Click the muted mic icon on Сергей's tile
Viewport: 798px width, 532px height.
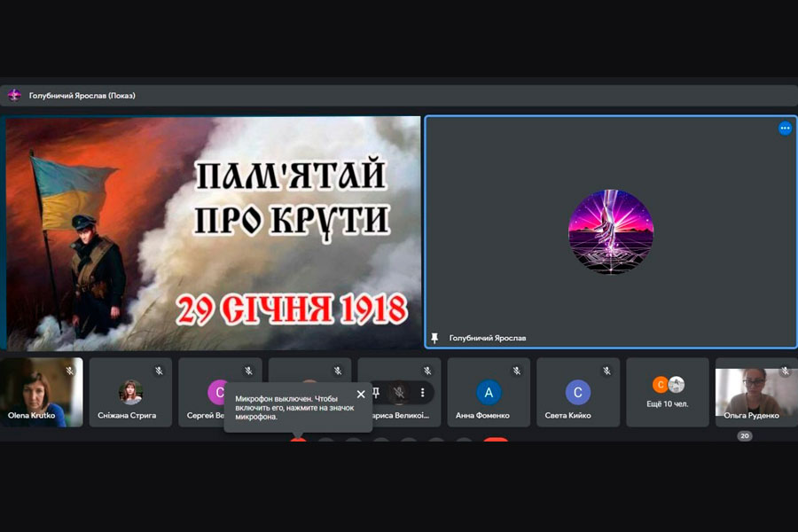click(x=248, y=372)
